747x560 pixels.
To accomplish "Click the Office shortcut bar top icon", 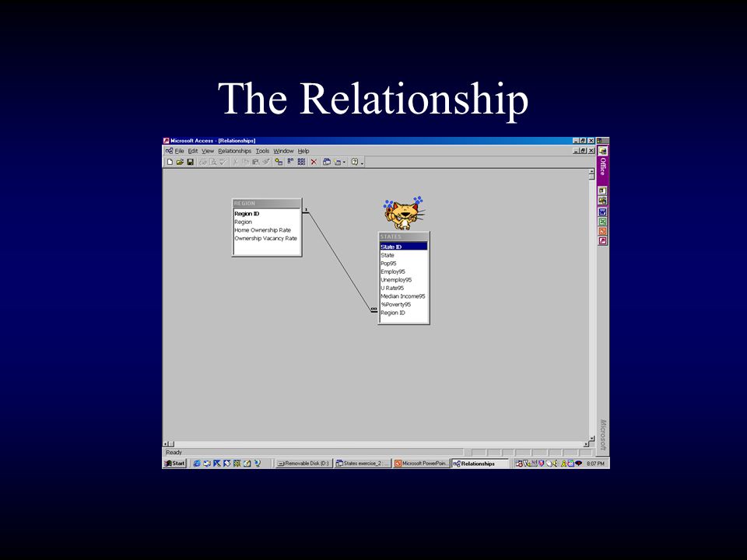I will tap(602, 151).
